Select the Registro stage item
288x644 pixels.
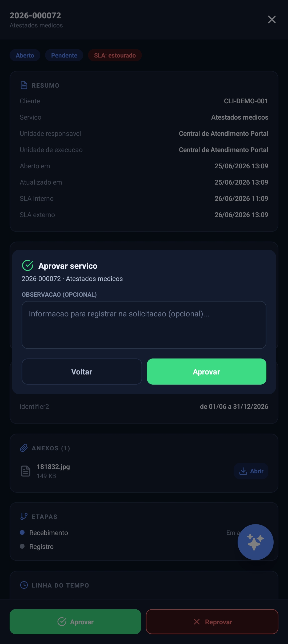click(x=41, y=547)
